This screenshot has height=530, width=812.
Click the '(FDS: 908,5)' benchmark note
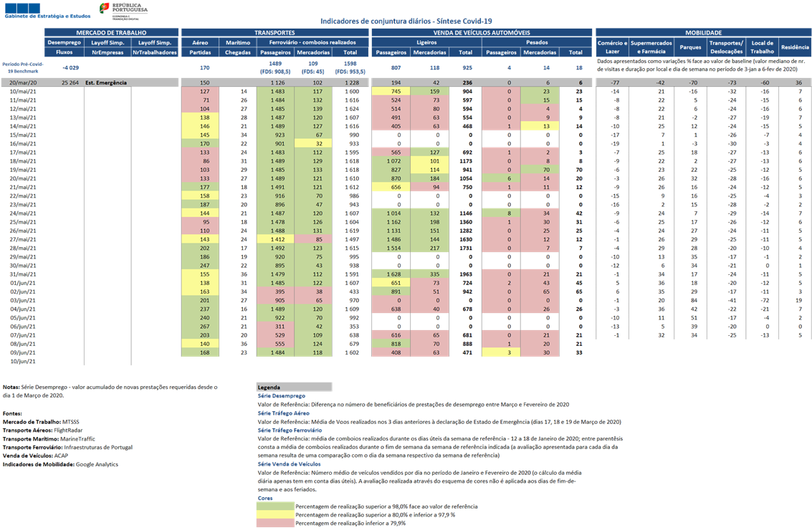pyautogui.click(x=275, y=72)
